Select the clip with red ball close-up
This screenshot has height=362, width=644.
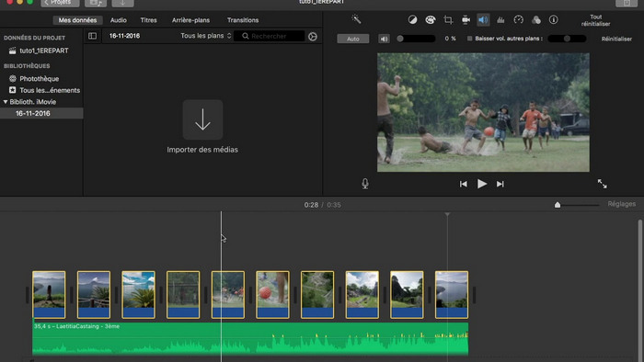272,294
